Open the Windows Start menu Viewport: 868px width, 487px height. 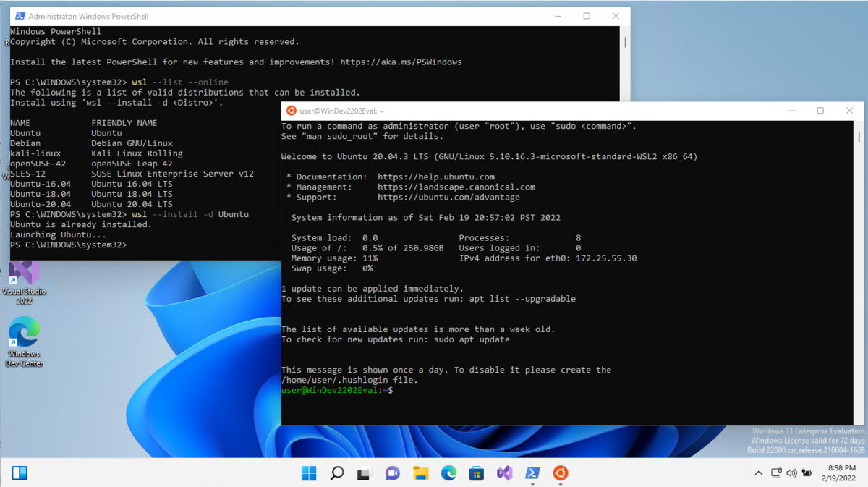tap(309, 473)
